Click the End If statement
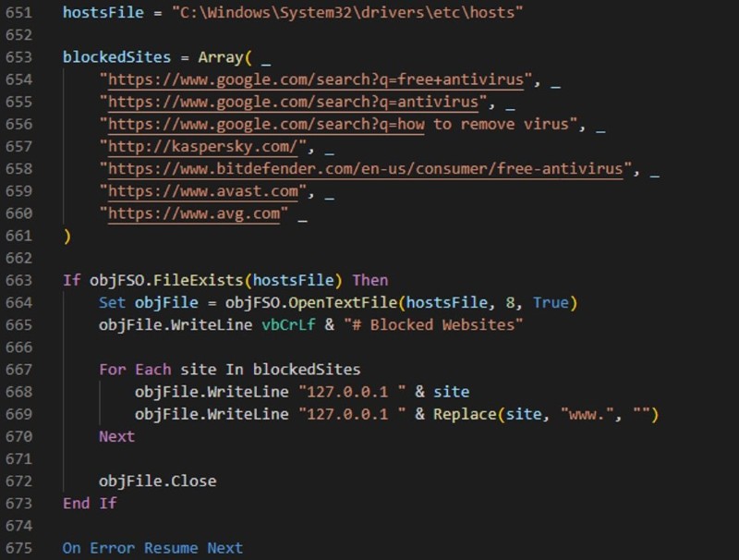This screenshot has width=739, height=560. 90,504
